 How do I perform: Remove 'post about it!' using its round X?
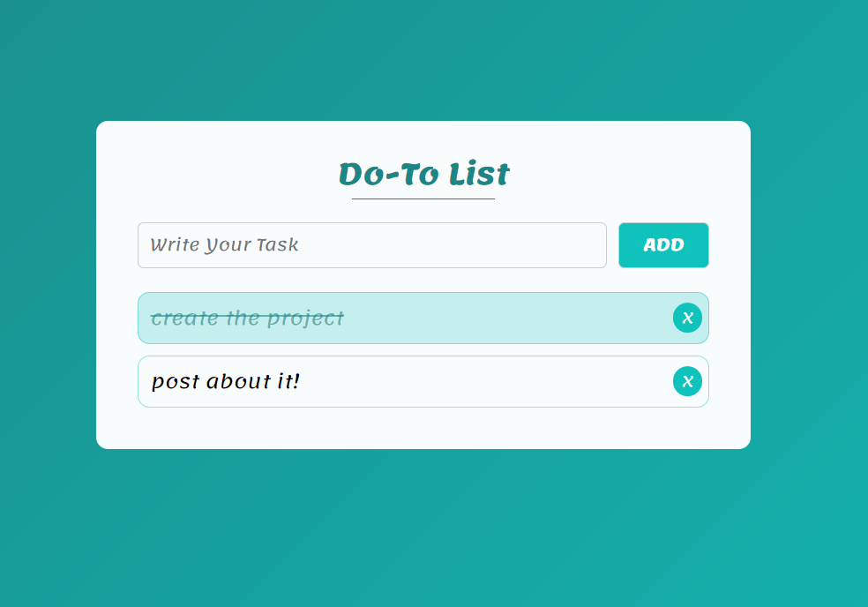pos(687,381)
